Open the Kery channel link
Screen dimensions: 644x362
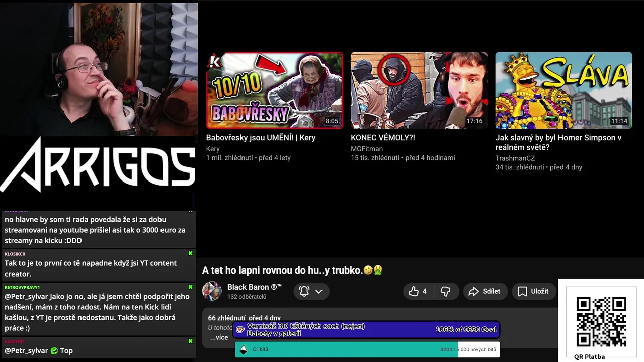(213, 149)
